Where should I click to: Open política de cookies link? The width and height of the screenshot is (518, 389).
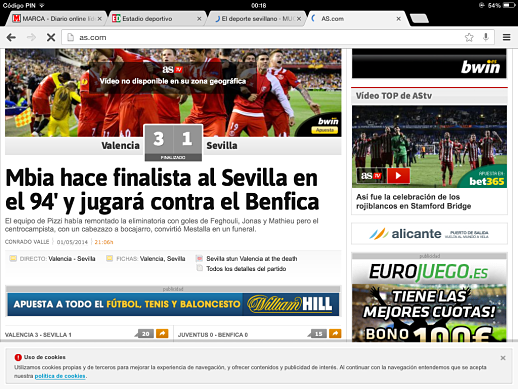(x=60, y=376)
